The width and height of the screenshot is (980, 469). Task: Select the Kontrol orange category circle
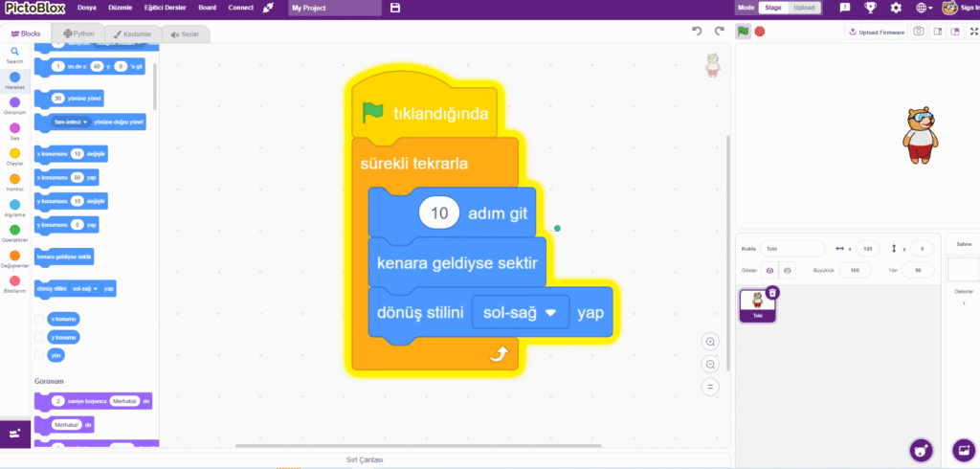(x=14, y=179)
